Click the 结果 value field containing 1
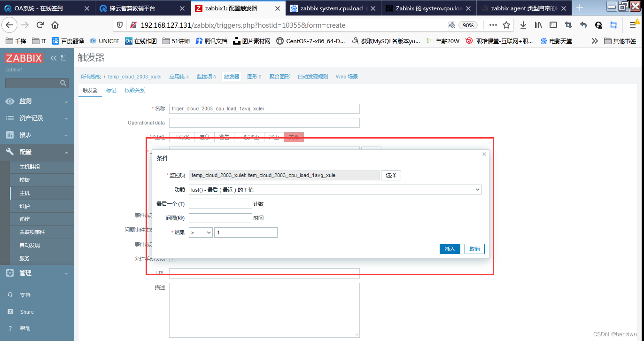 tap(246, 232)
